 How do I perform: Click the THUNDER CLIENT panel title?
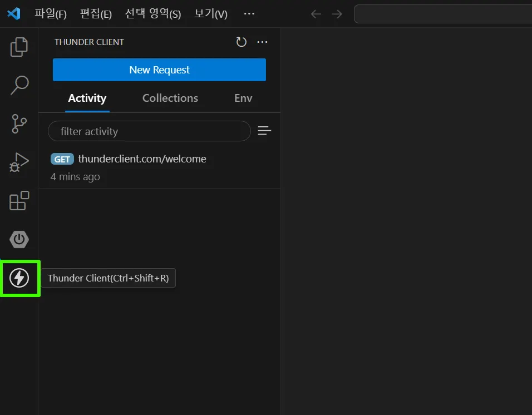tap(89, 42)
